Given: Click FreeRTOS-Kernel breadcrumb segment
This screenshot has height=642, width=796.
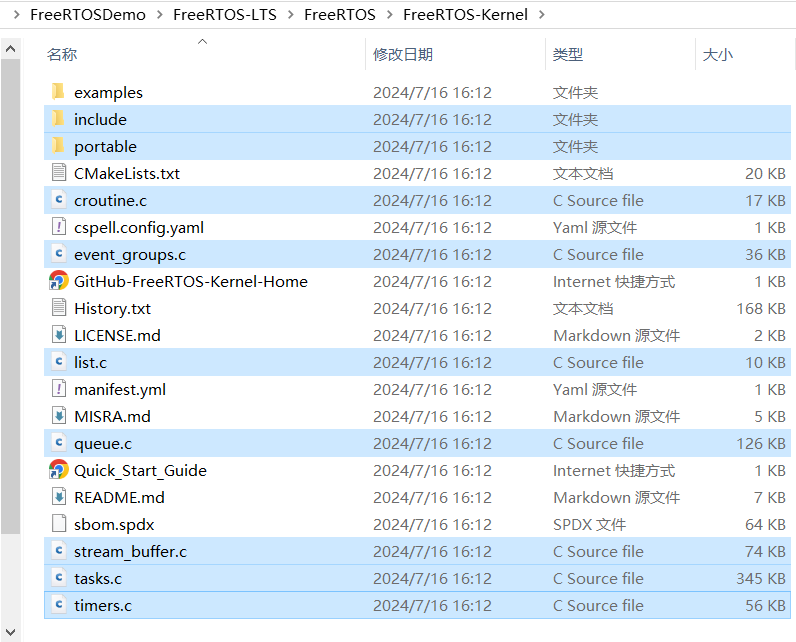Looking at the screenshot, I should (x=466, y=15).
